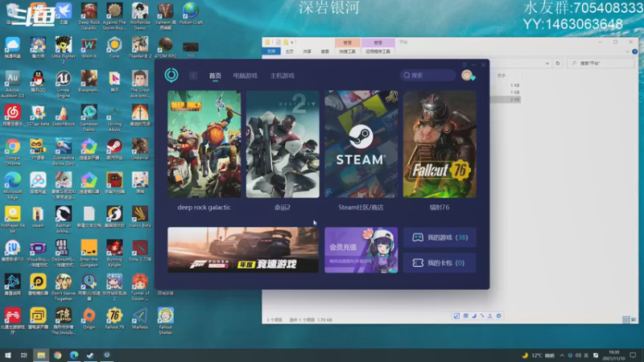
Task: Select the 共享 ribbon tab in File Explorer
Action: point(307,51)
